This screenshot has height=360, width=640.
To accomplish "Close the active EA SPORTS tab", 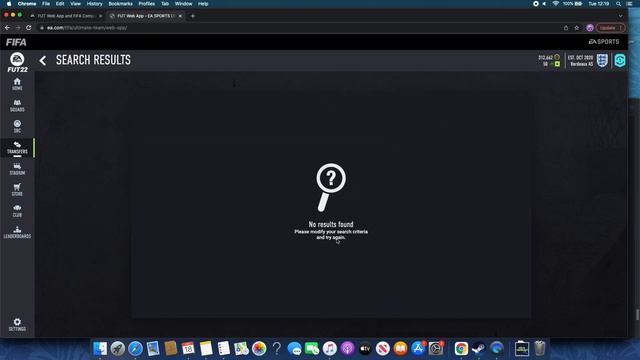I will coord(180,16).
